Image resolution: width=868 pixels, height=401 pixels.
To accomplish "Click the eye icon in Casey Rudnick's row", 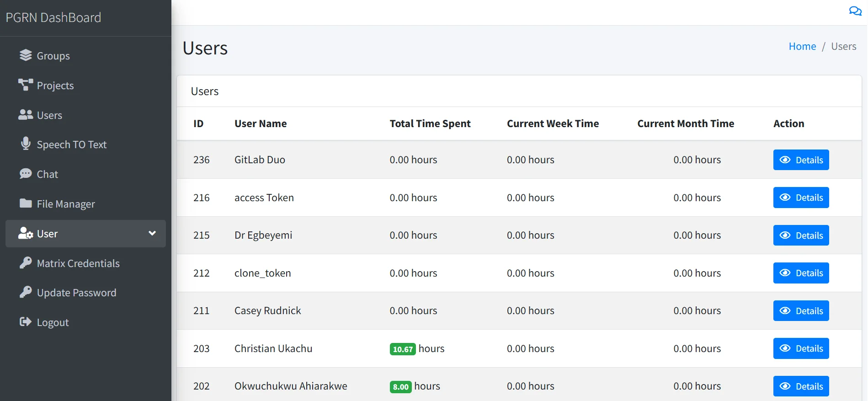I will [785, 311].
